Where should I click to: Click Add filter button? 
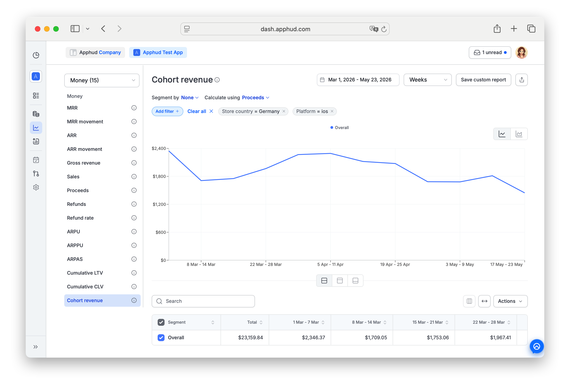click(168, 111)
